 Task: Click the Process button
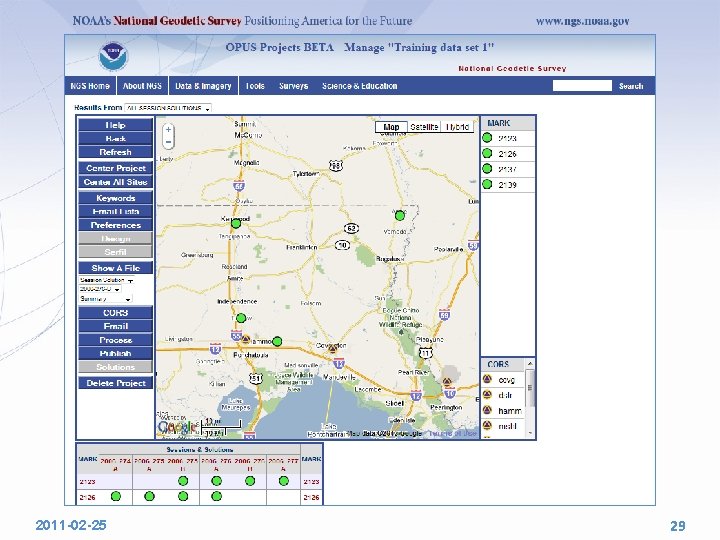click(x=115, y=340)
